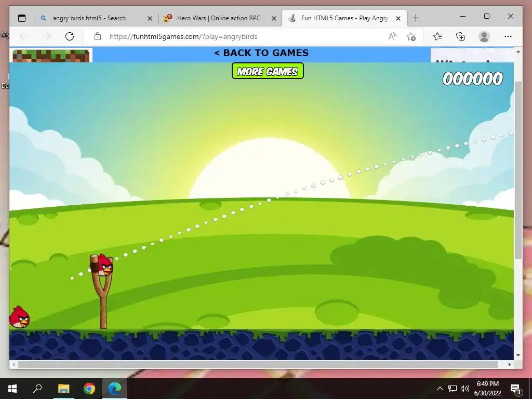The width and height of the screenshot is (532, 399).
Task: Open File Explorer from the taskbar
Action: pyautogui.click(x=64, y=389)
